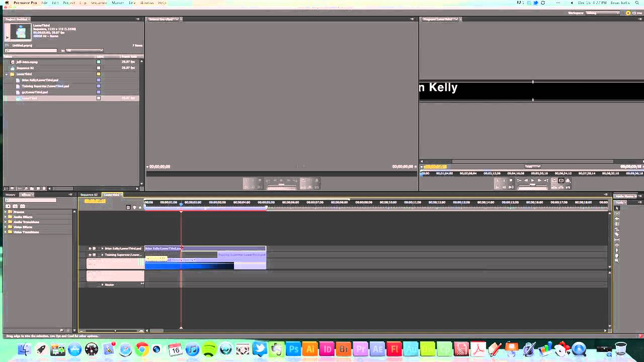
Task: Open Illustrator from the dock
Action: (x=310, y=349)
